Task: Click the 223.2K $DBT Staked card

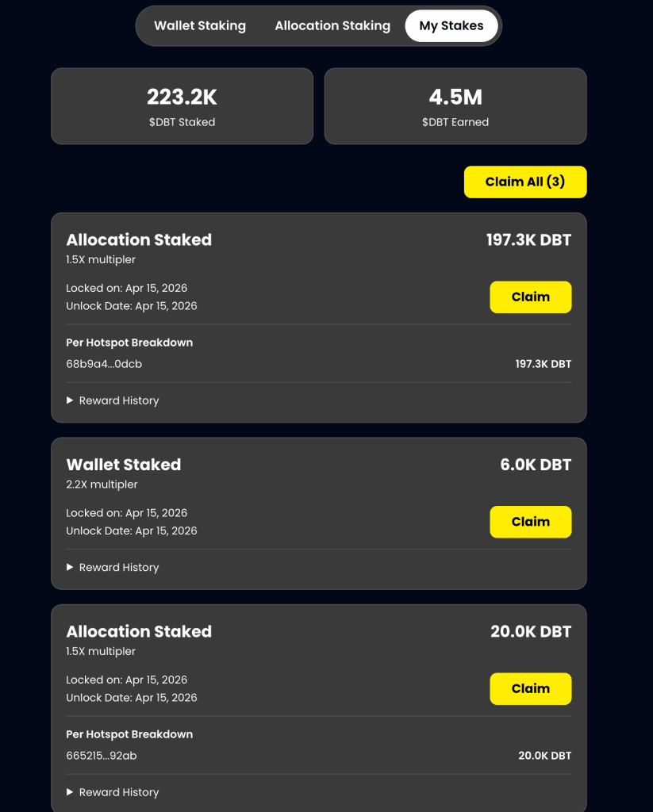Action: point(182,106)
